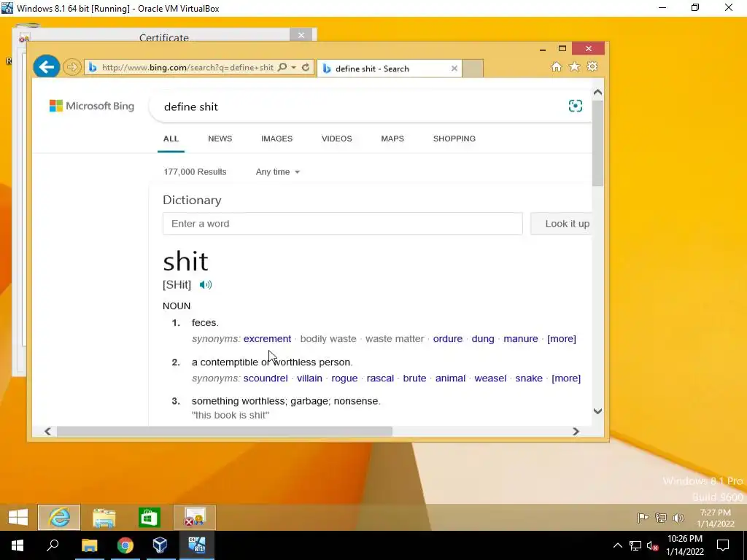Open IE Tools gear menu
The width and height of the screenshot is (747, 560).
pyautogui.click(x=592, y=66)
